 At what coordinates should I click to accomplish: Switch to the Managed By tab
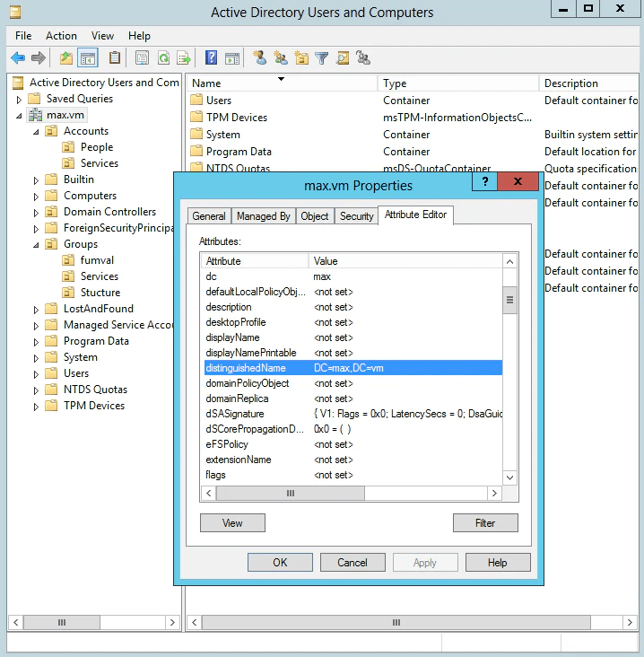(x=264, y=216)
